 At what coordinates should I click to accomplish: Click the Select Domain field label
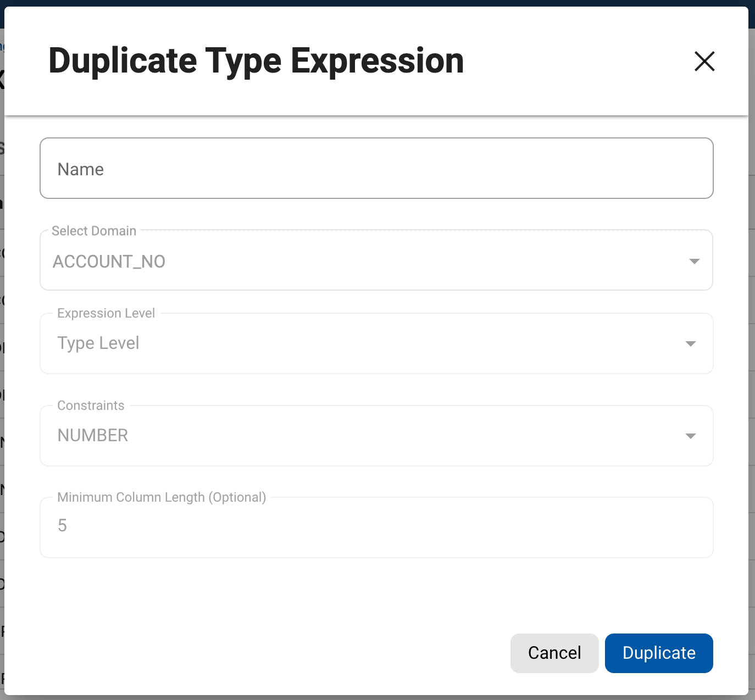click(x=94, y=231)
